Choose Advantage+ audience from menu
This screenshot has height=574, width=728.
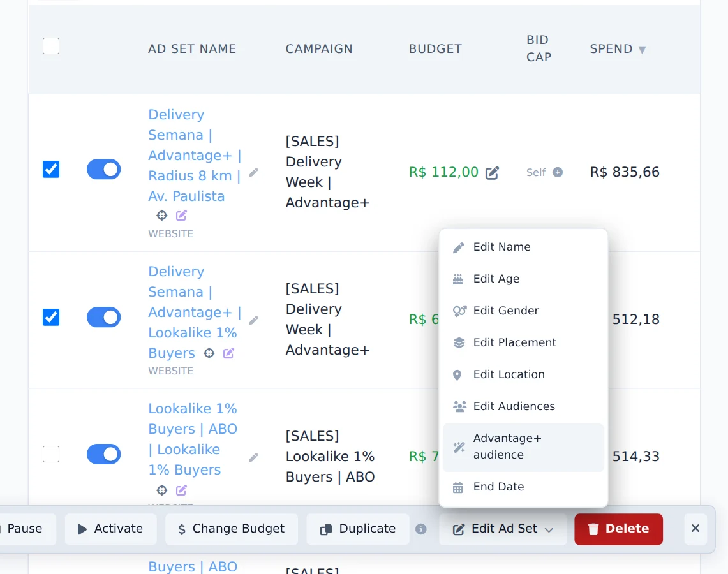click(523, 447)
